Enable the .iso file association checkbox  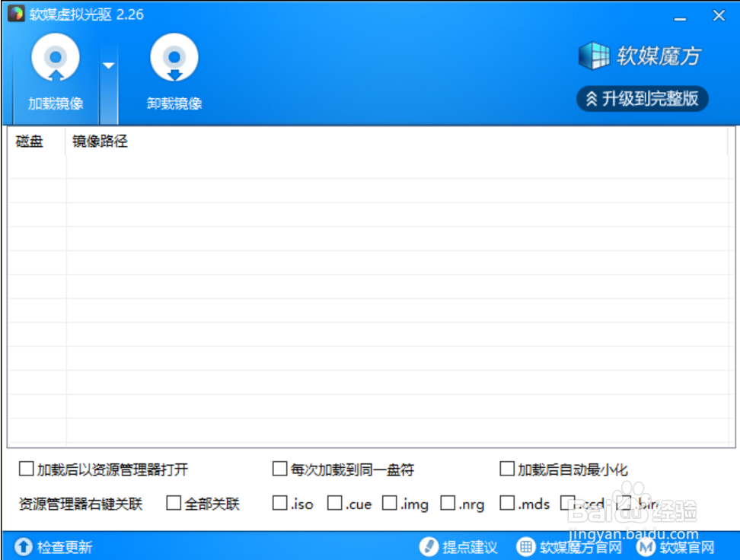[279, 504]
